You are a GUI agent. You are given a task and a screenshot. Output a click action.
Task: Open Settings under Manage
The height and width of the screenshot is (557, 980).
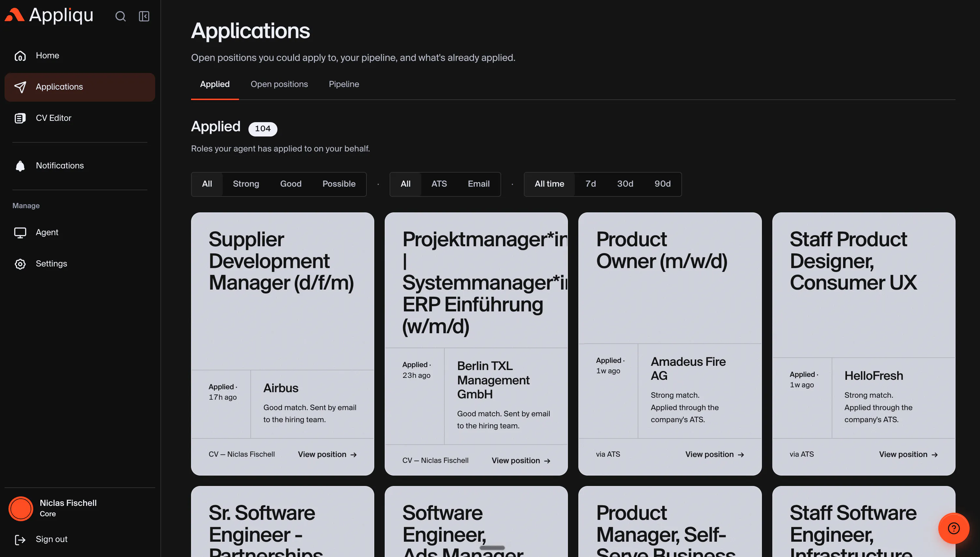tap(80, 264)
